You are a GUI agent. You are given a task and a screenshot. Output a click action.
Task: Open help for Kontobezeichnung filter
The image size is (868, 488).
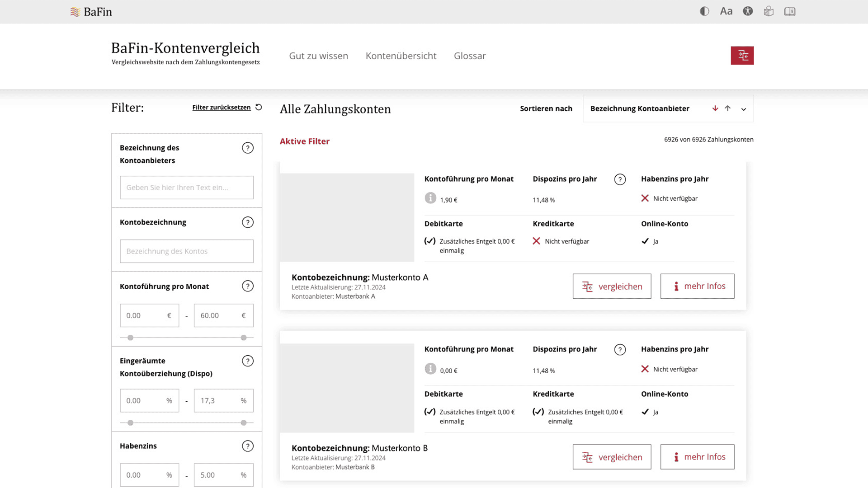click(x=248, y=222)
